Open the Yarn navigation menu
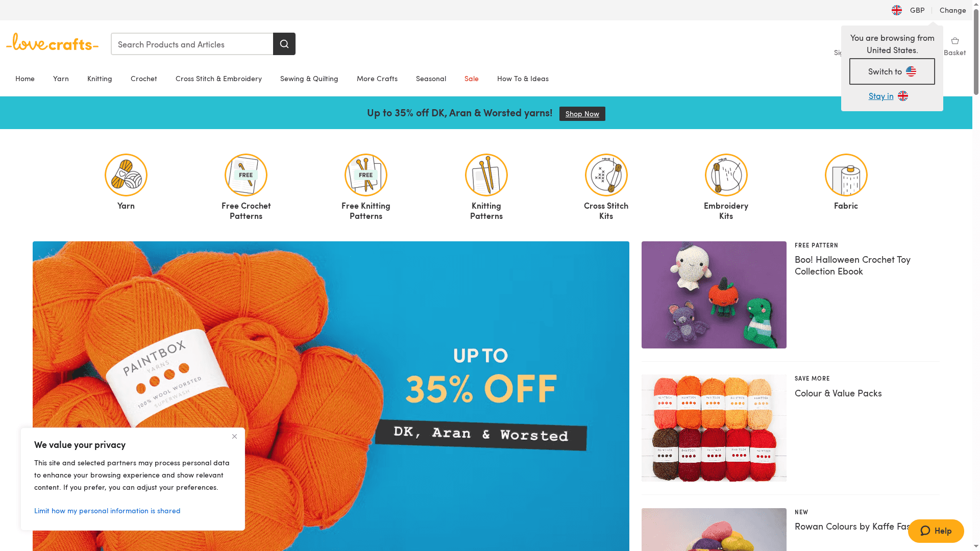The height and width of the screenshot is (551, 980). [x=61, y=79]
